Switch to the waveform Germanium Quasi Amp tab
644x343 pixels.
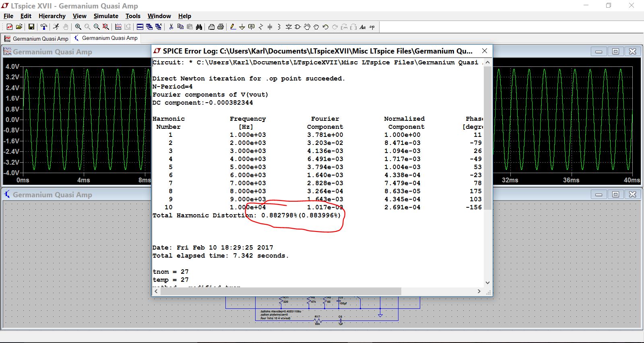pos(36,39)
